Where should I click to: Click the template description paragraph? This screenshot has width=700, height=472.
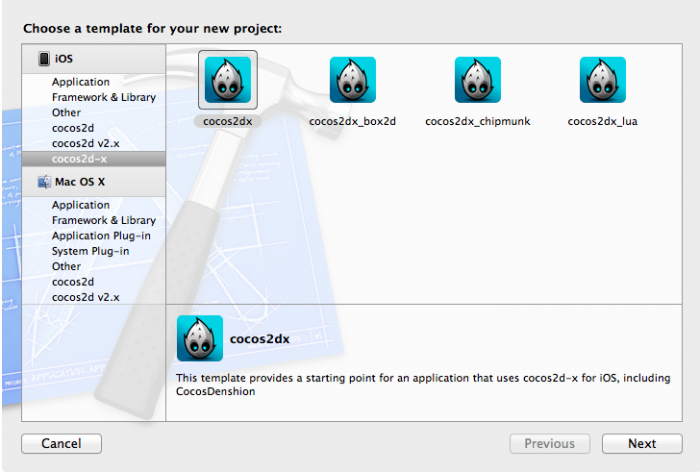click(x=423, y=384)
